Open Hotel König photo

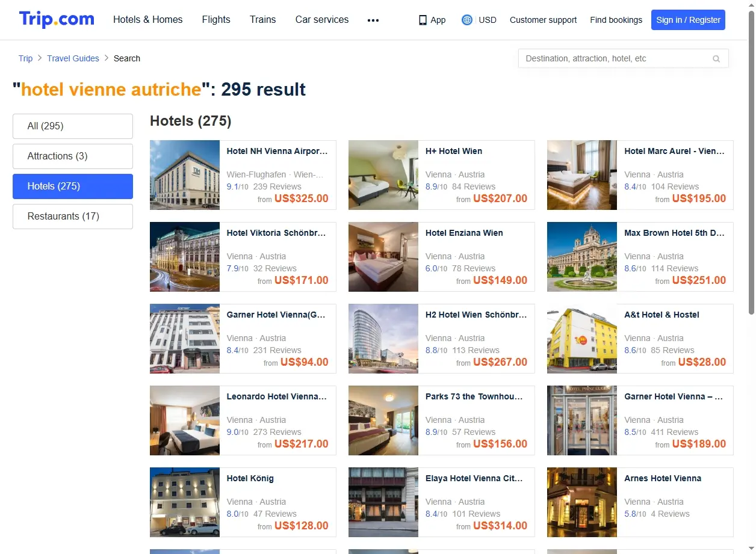pos(185,502)
